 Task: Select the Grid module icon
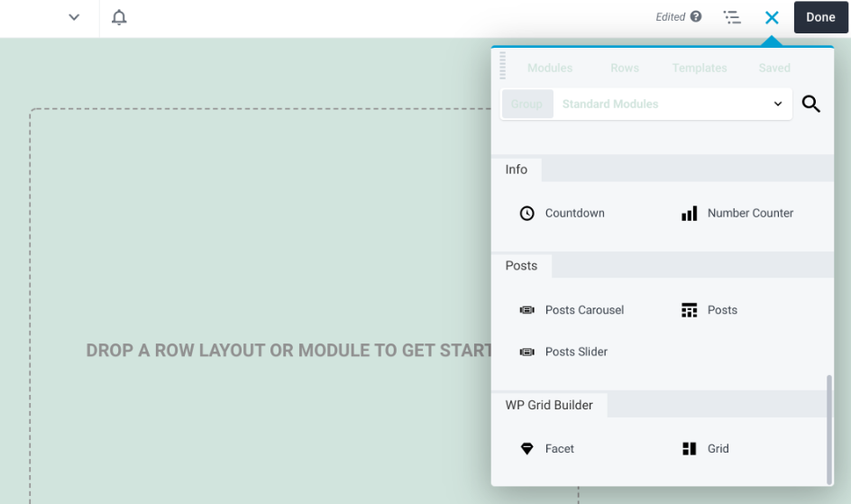click(690, 449)
